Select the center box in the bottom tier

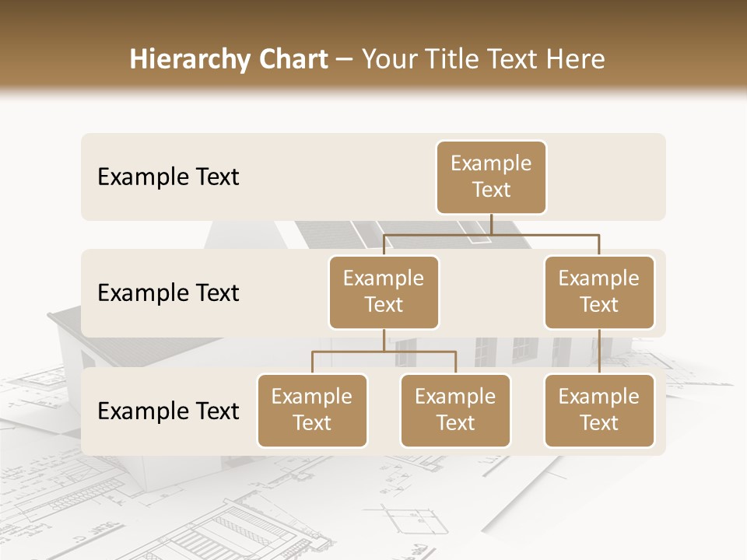point(455,411)
